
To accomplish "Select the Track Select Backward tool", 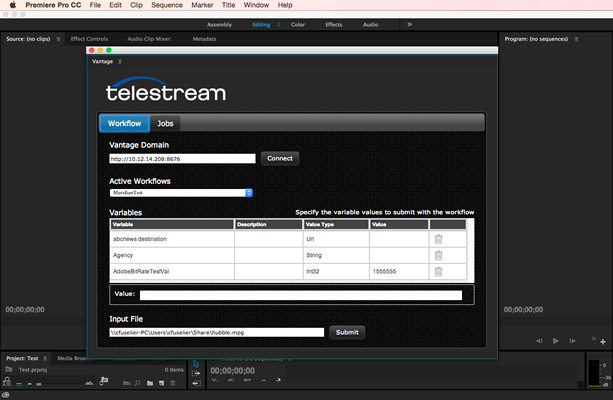I will coord(196,383).
